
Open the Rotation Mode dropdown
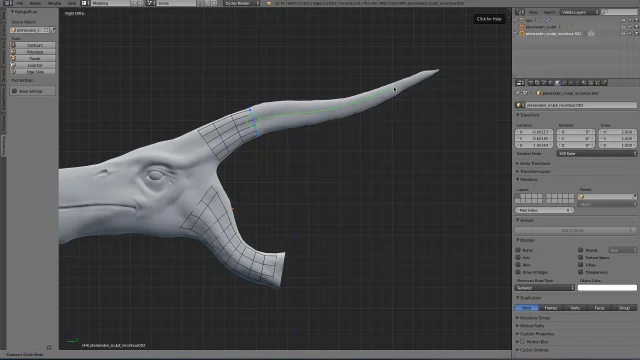[596, 153]
